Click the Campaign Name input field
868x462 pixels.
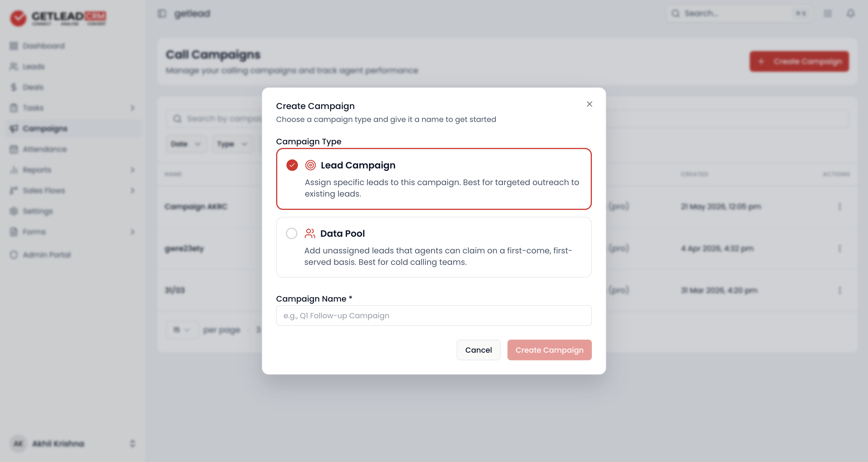(434, 315)
